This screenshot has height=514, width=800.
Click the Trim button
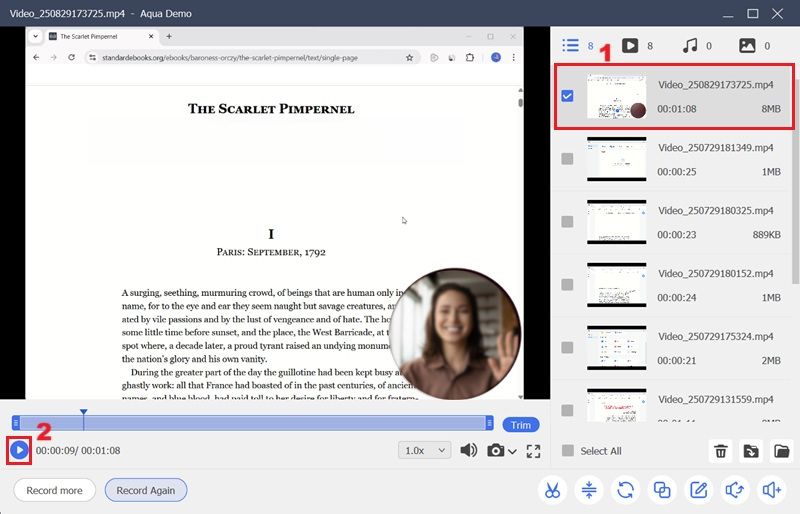[x=520, y=425]
